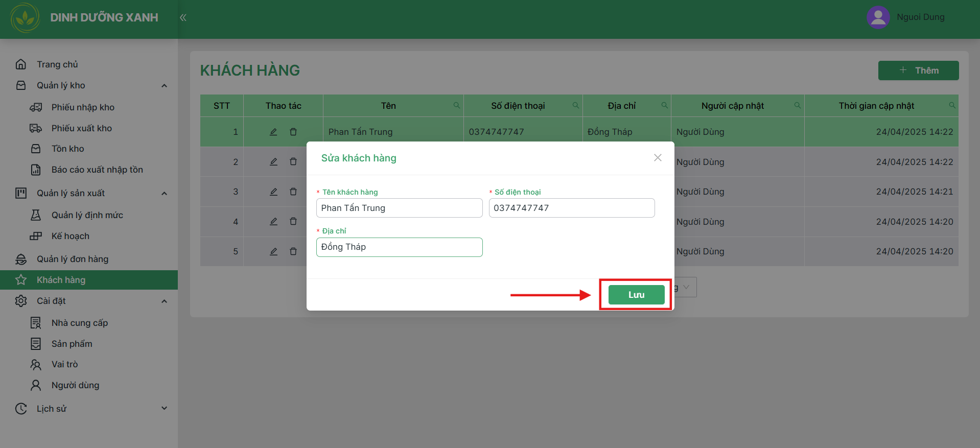Click the Vai trò people icon

(x=36, y=364)
